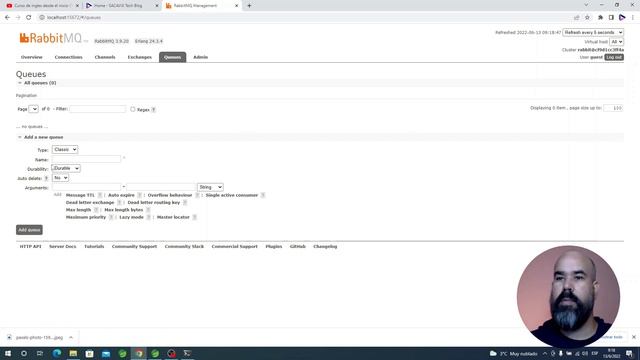Viewport: 640px width, 360px height.
Task: Open the browser extensions puzzle icon
Action: click(600, 18)
